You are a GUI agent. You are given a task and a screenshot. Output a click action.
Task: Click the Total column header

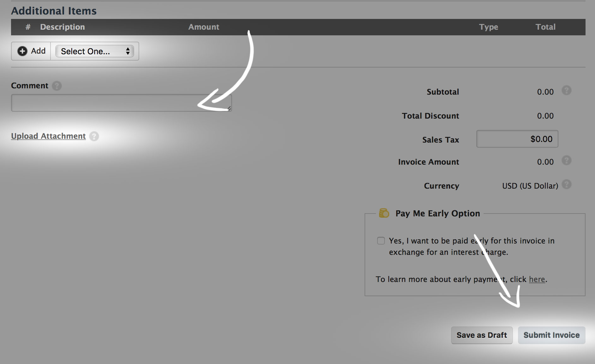(x=545, y=27)
